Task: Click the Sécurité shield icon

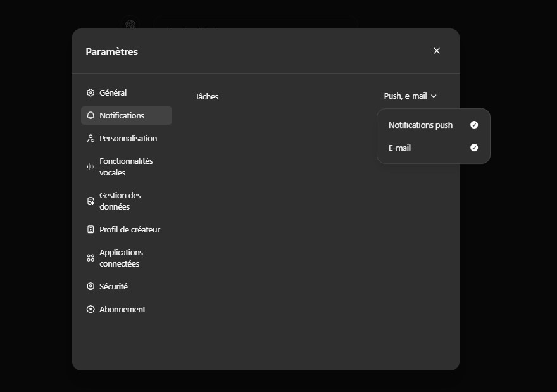Action: [x=91, y=286]
